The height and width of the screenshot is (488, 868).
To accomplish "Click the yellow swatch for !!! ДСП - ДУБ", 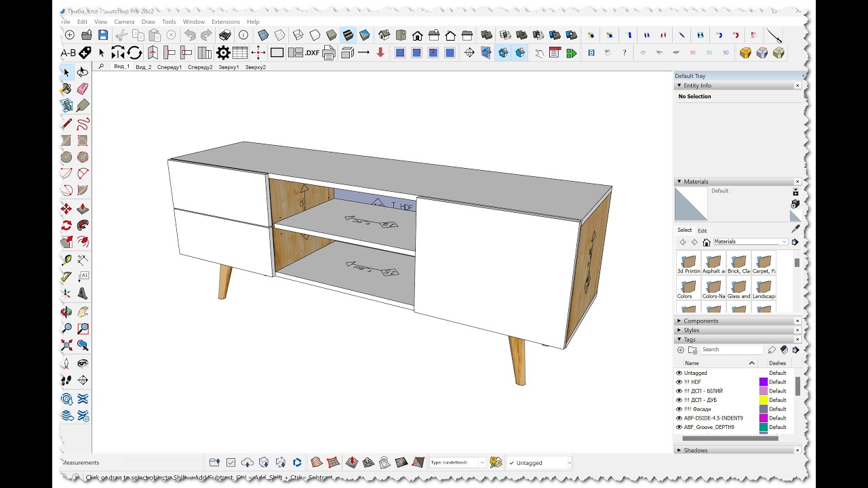I will pyautogui.click(x=763, y=400).
